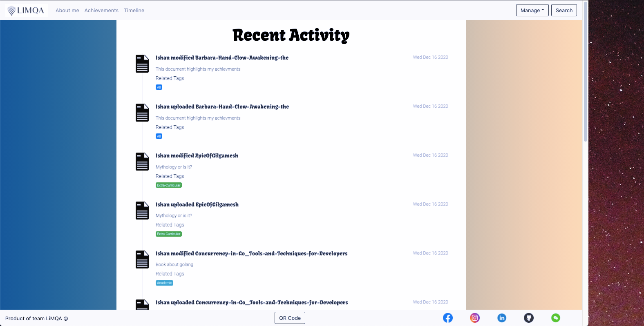644x326 pixels.
Task: Open the WeChat icon
Action: 556,318
